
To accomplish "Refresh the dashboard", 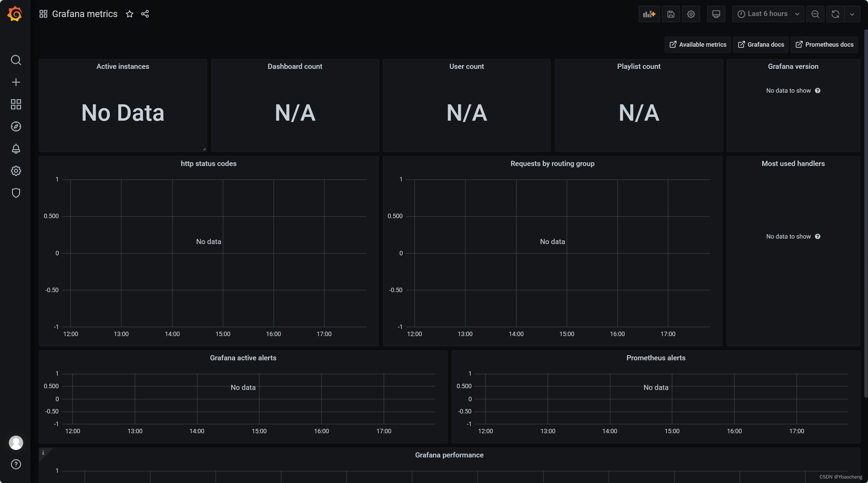I will pos(835,14).
